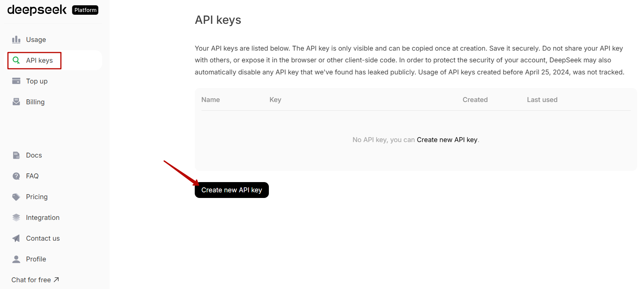Image resolution: width=644 pixels, height=289 pixels.
Task: Click the Created column header
Action: tap(475, 100)
